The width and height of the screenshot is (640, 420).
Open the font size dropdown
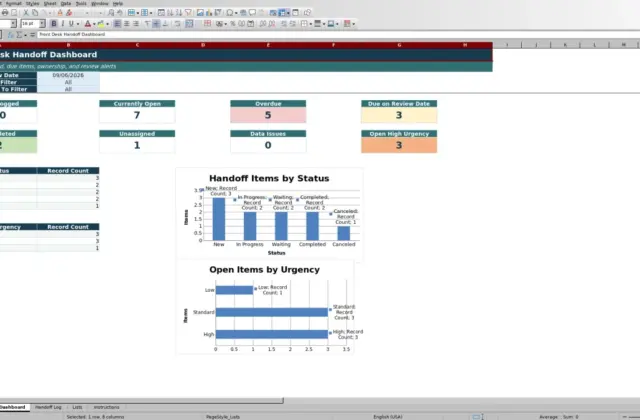point(42,24)
